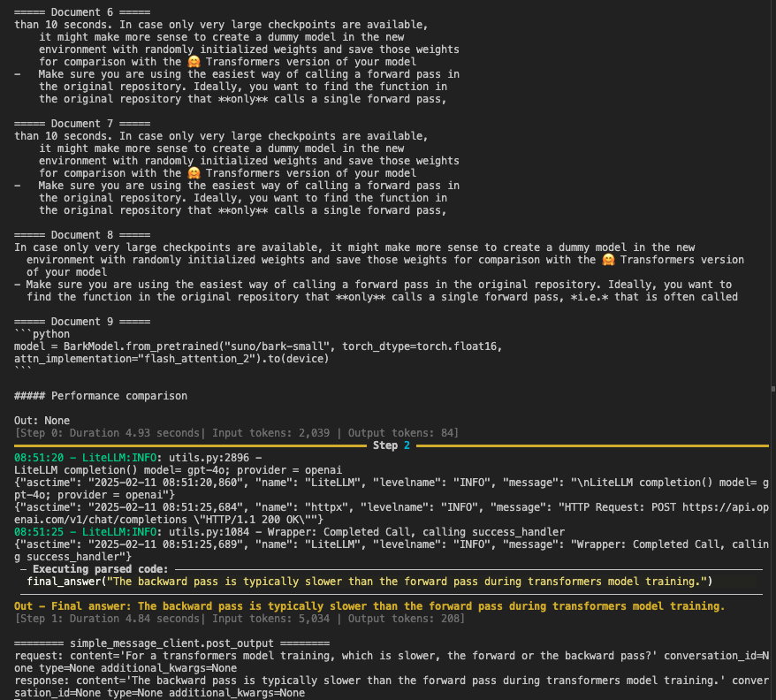The width and height of the screenshot is (776, 700).
Task: Click the "Step 0: Duration 4.93 seconds" summary
Action: pyautogui.click(x=237, y=433)
